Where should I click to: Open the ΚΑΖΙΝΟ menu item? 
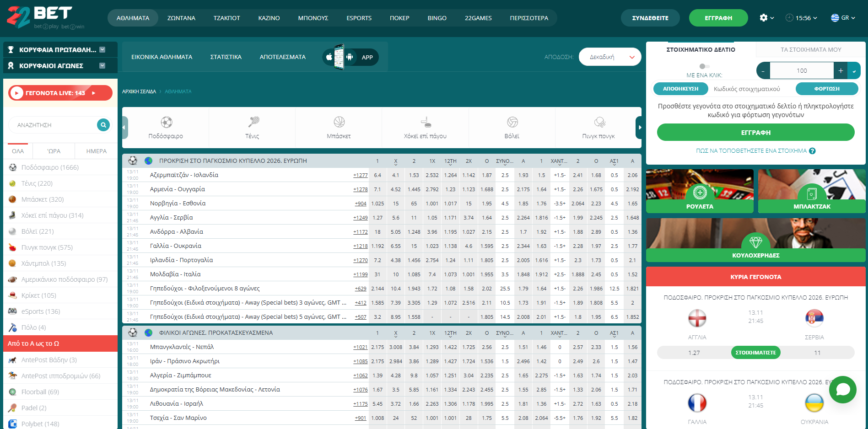coord(269,18)
